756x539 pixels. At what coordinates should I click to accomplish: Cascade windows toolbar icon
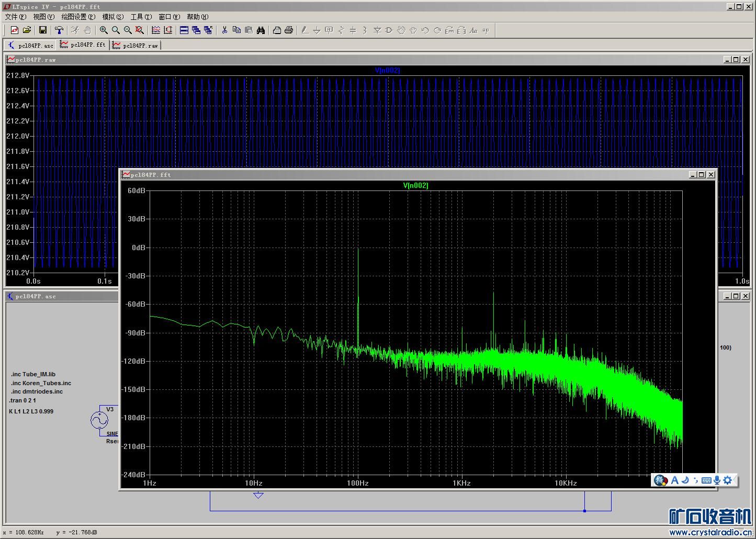click(196, 30)
